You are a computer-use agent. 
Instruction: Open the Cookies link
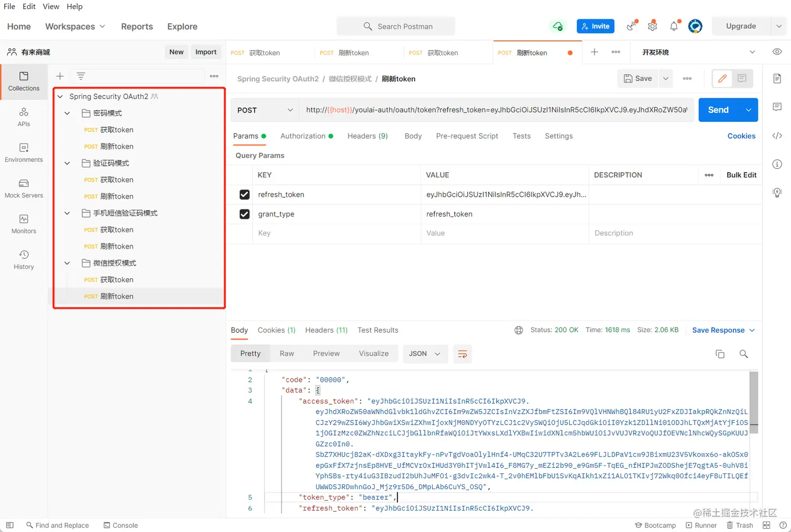(741, 136)
